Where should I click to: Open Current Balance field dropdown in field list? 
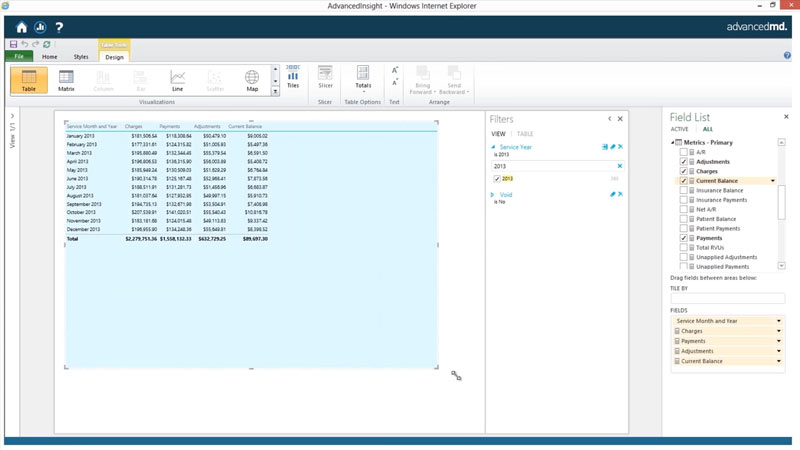pyautogui.click(x=772, y=181)
